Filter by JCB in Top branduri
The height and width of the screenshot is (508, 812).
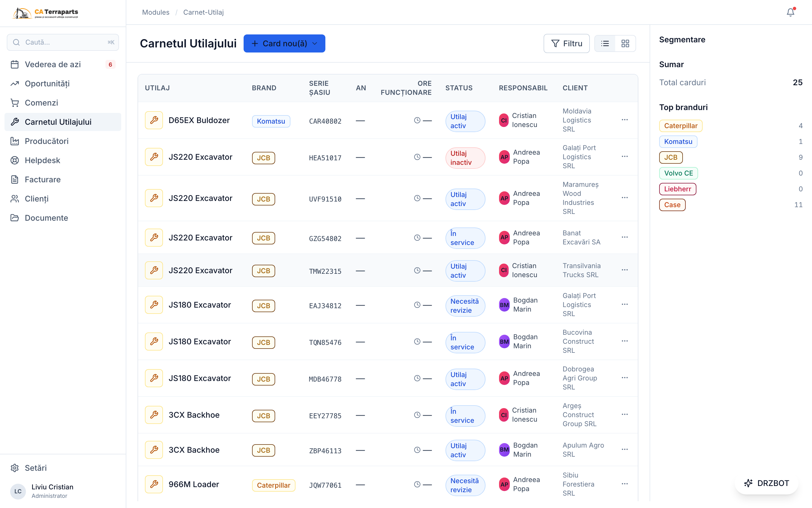(x=670, y=157)
